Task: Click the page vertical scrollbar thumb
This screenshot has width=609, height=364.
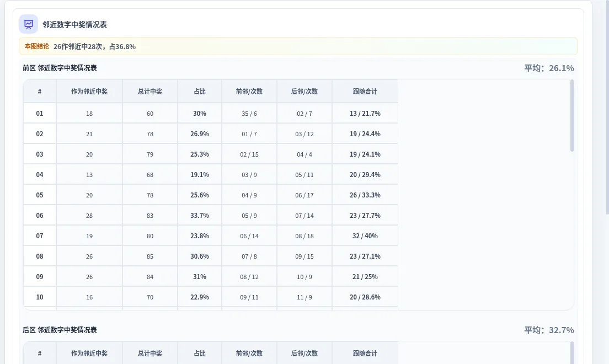Action: coord(607,107)
